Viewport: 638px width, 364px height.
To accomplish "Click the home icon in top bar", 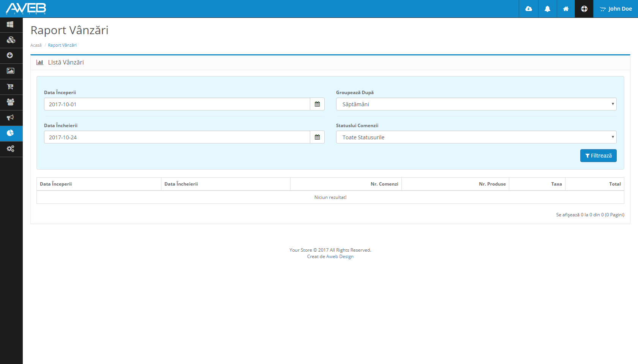I will 565,9.
